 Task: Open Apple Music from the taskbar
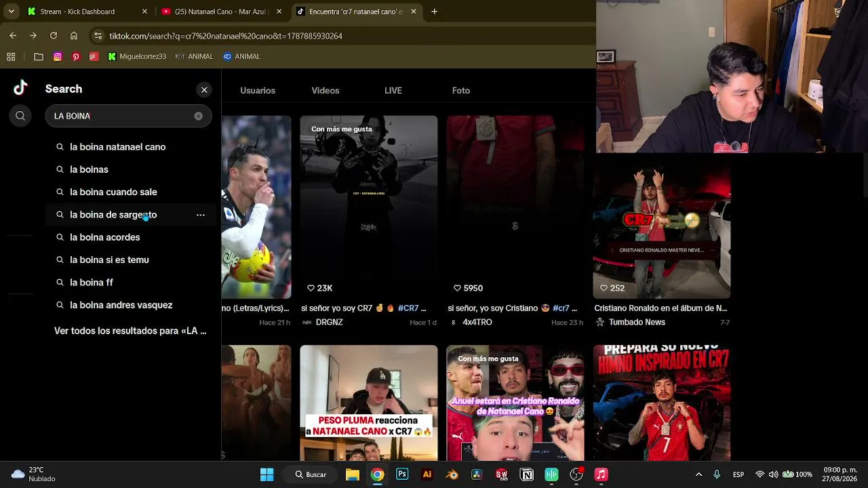pyautogui.click(x=601, y=474)
